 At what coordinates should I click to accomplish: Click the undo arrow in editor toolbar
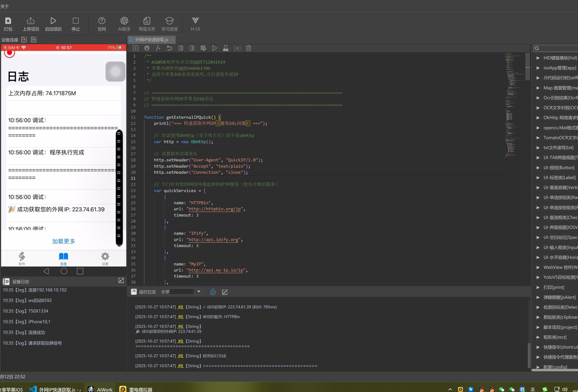(x=169, y=48)
